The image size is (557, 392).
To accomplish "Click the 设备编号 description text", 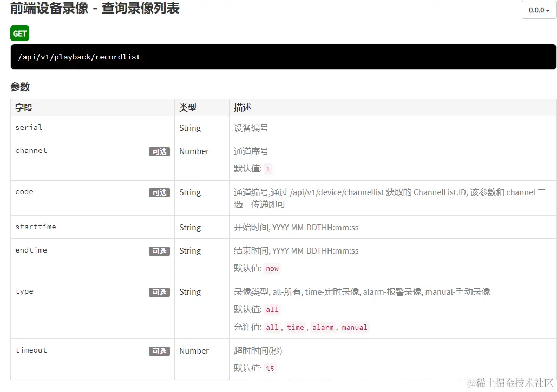I will [251, 128].
